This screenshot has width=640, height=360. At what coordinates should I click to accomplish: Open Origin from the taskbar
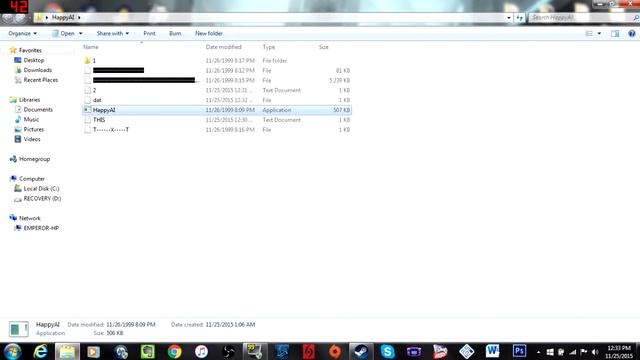335,351
